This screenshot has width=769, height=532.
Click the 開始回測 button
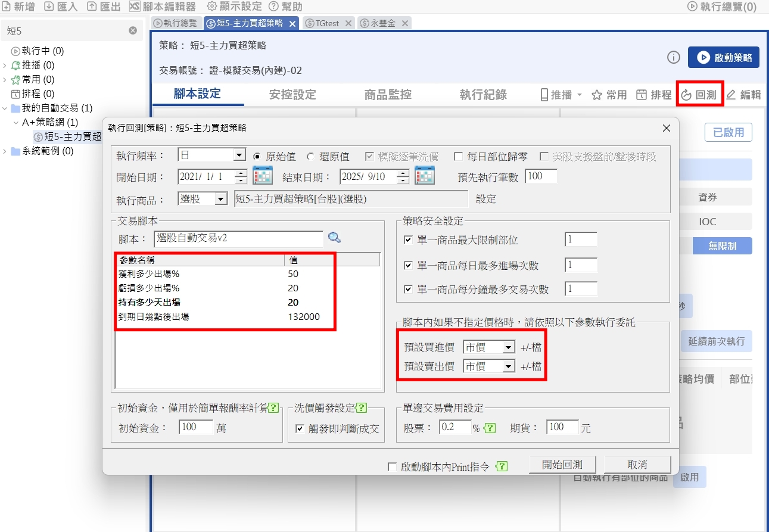click(x=562, y=465)
